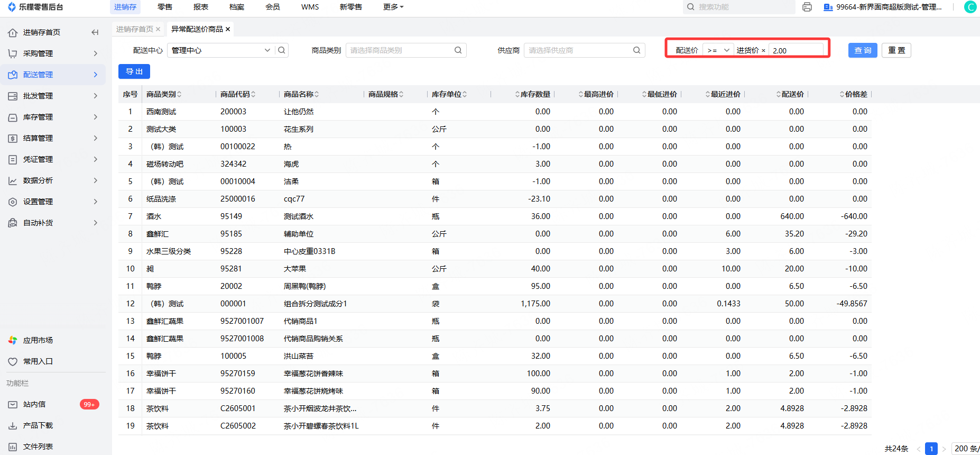Click the printer icon in top bar
The width and height of the screenshot is (980, 455).
(807, 7)
